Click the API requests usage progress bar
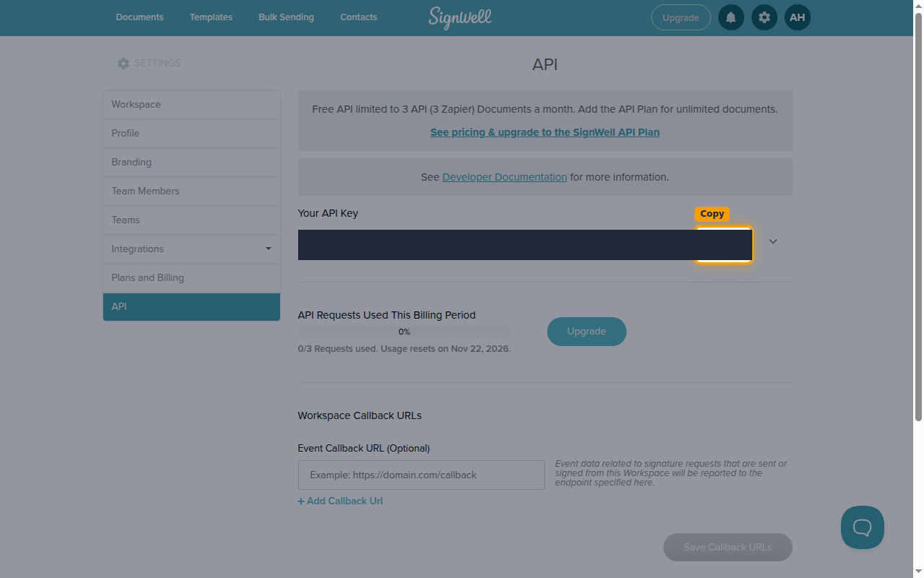 point(404,332)
